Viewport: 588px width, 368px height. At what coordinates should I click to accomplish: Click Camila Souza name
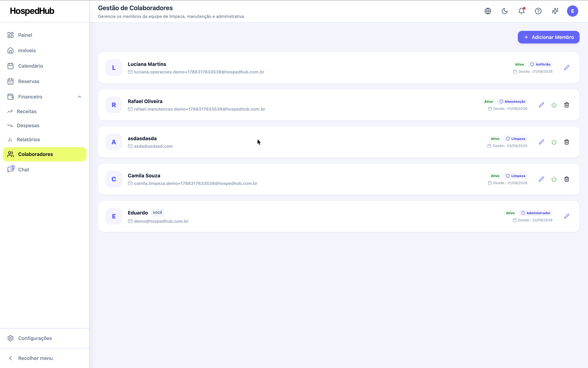144,176
